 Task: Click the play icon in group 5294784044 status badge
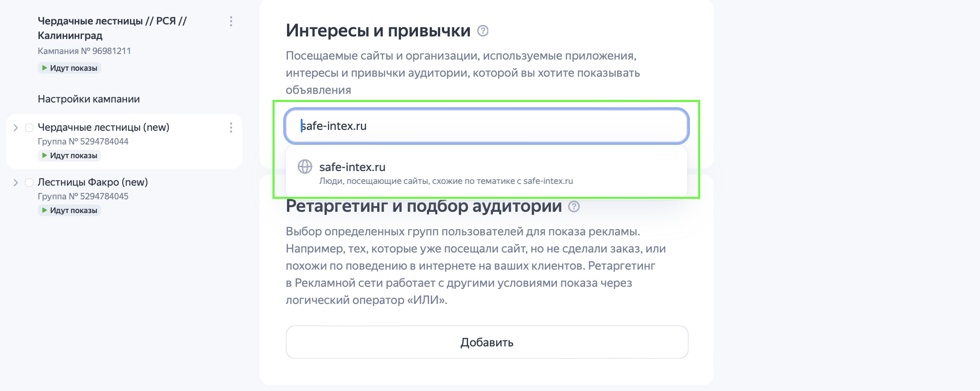45,155
